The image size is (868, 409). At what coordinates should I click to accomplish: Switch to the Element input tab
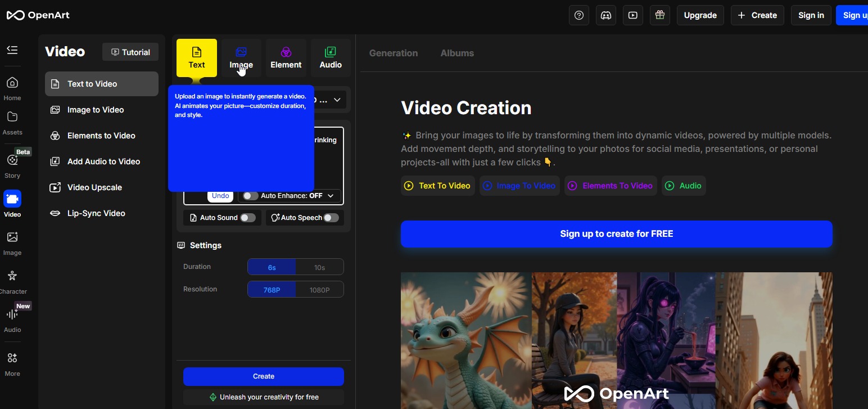(286, 58)
